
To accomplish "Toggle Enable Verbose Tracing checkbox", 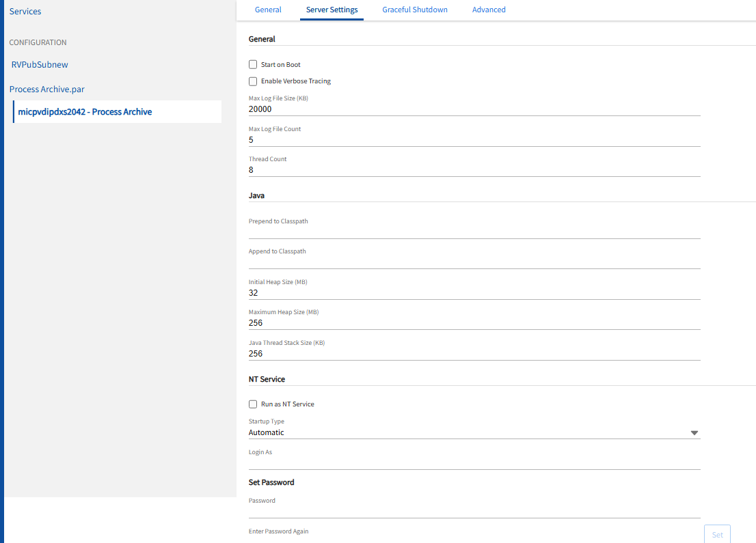I will click(253, 81).
